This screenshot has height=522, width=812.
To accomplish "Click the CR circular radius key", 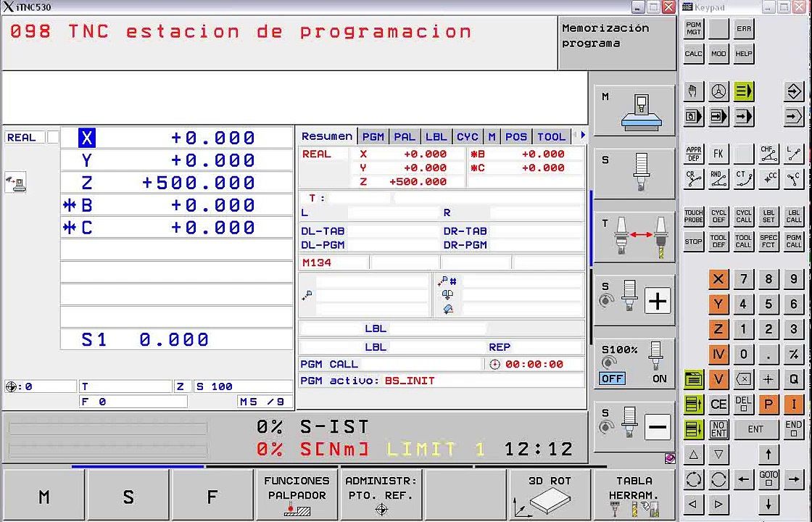I will click(693, 178).
